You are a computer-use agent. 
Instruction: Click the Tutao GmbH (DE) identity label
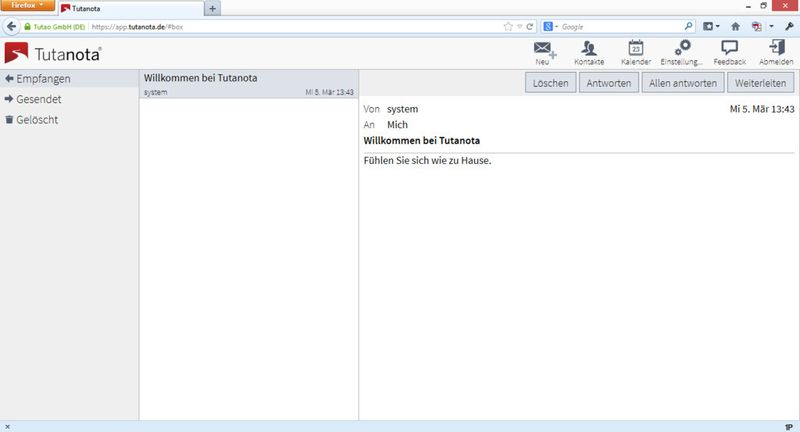pyautogui.click(x=59, y=27)
